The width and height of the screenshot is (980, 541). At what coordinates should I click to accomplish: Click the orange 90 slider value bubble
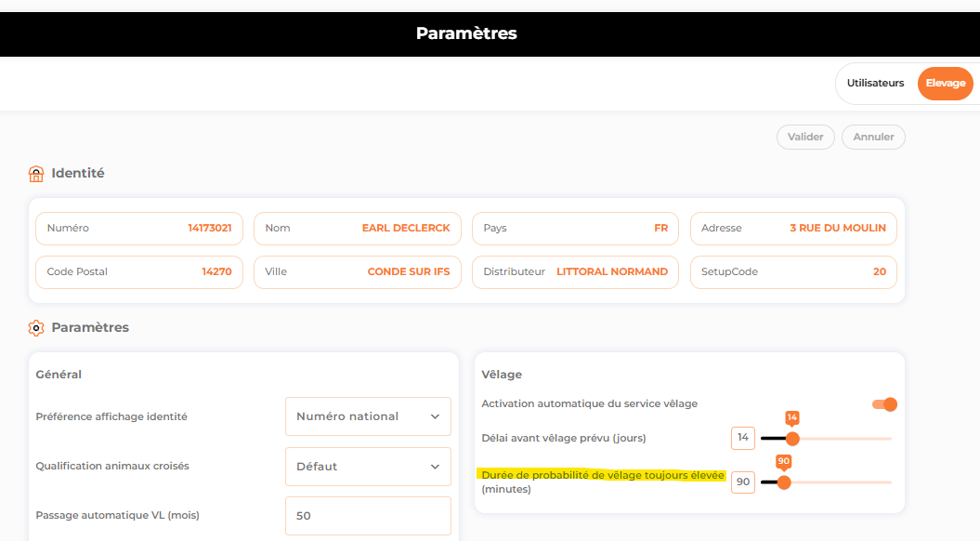click(784, 462)
